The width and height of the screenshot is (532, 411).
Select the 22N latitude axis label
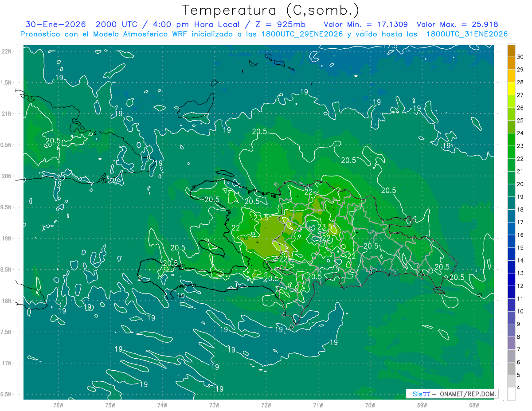click(x=8, y=51)
